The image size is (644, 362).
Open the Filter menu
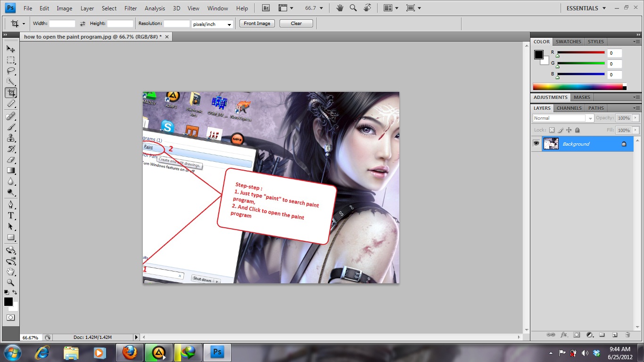coord(130,8)
